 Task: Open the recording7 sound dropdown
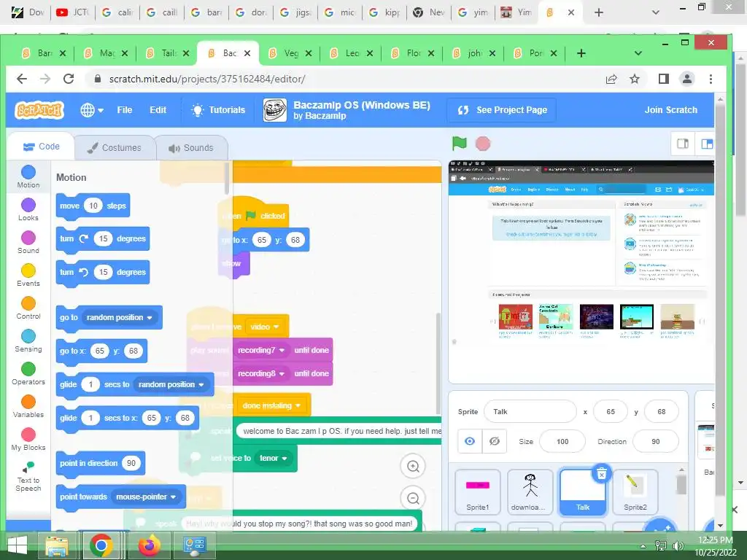click(x=260, y=350)
